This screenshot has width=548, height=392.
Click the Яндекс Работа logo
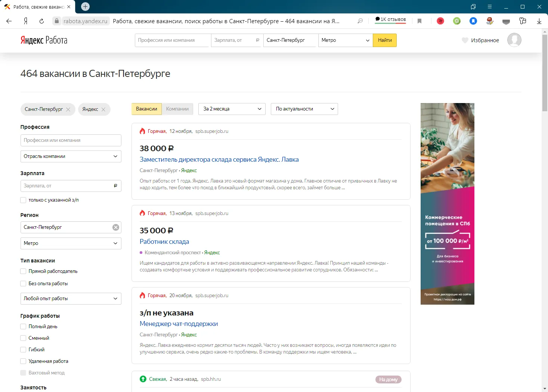click(x=44, y=40)
